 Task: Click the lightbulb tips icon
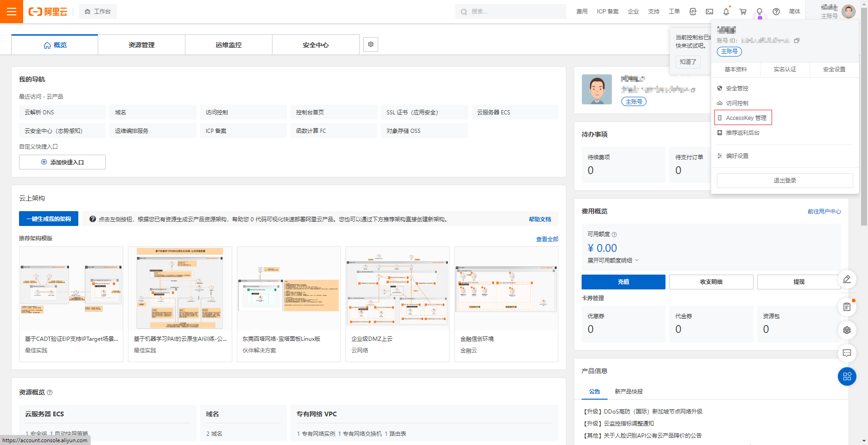point(760,12)
